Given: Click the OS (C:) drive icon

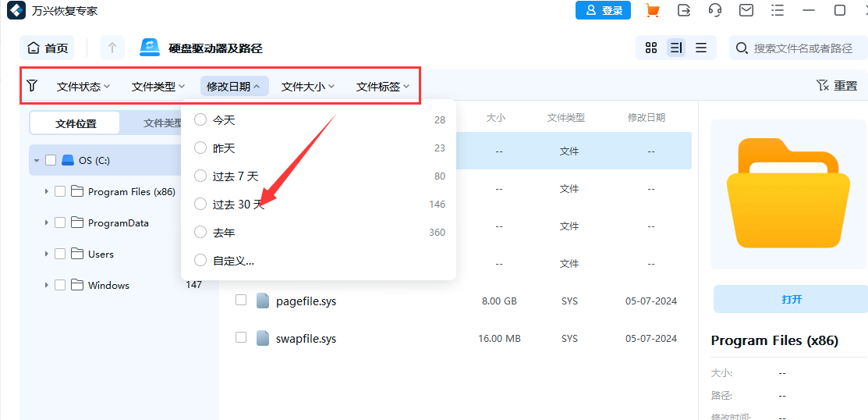Looking at the screenshot, I should point(68,160).
